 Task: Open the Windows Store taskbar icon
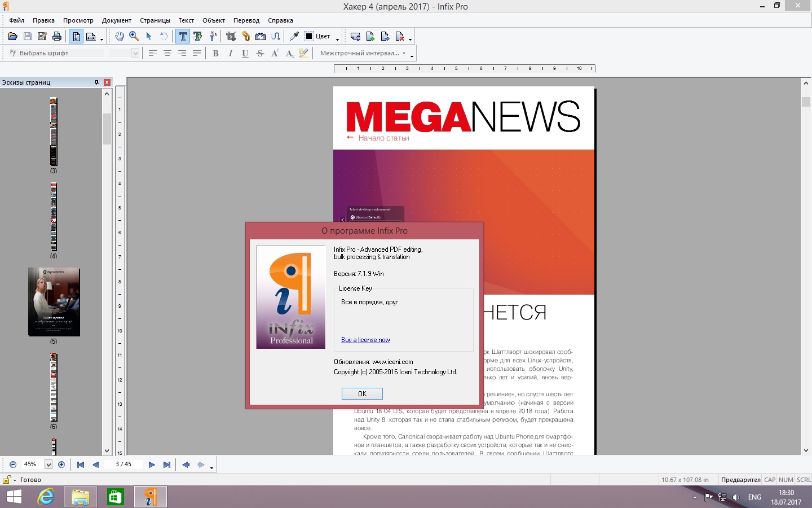pos(115,497)
